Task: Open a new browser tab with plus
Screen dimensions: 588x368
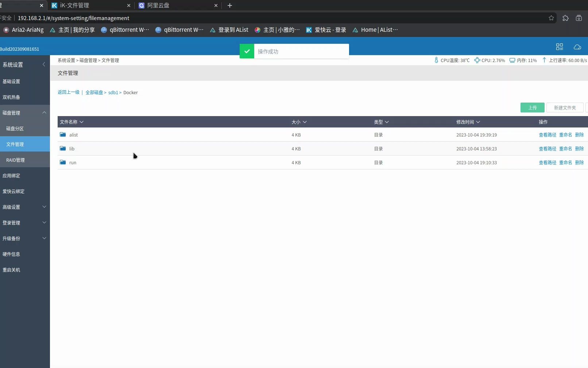Action: point(230,5)
